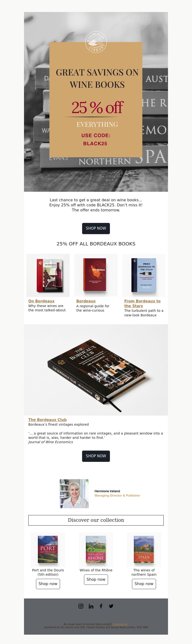The height and width of the screenshot is (644, 192).
Task: Click the Unsubscribe link in footer
Action: 120,624
